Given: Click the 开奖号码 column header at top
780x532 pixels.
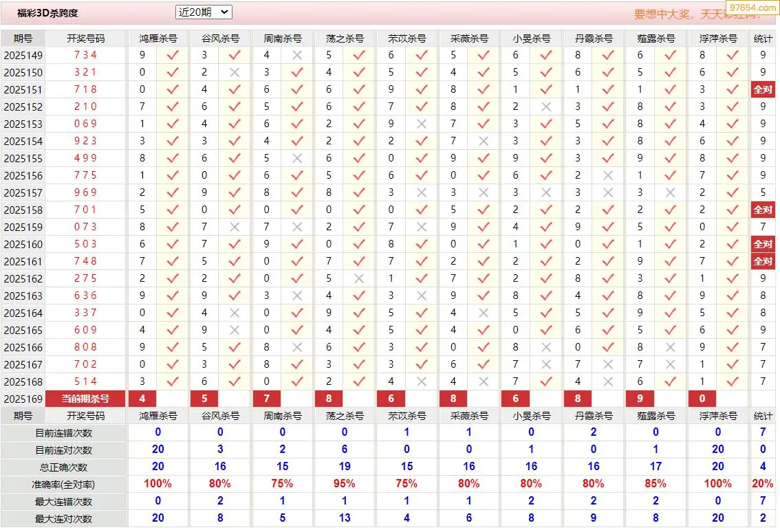Looking at the screenshot, I should (x=85, y=38).
